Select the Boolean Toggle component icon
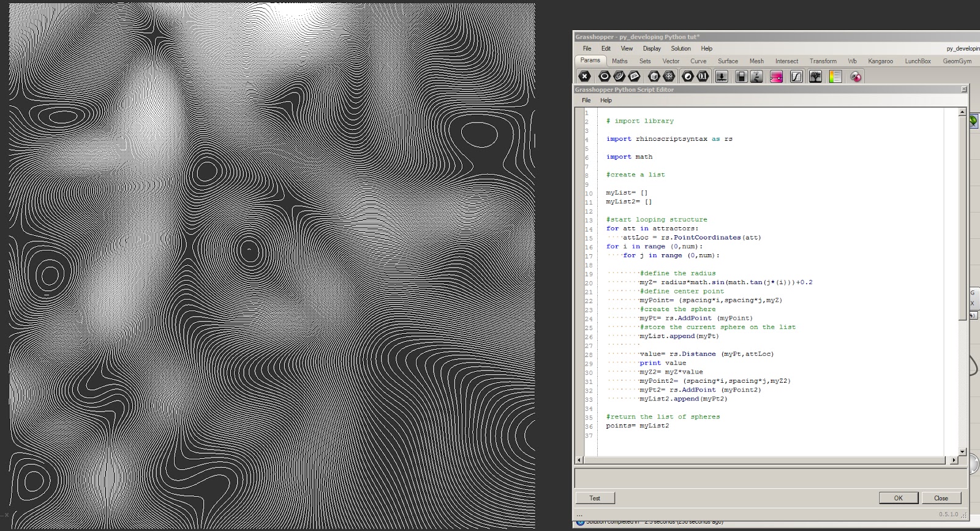This screenshot has height=531, width=980. 741,76
